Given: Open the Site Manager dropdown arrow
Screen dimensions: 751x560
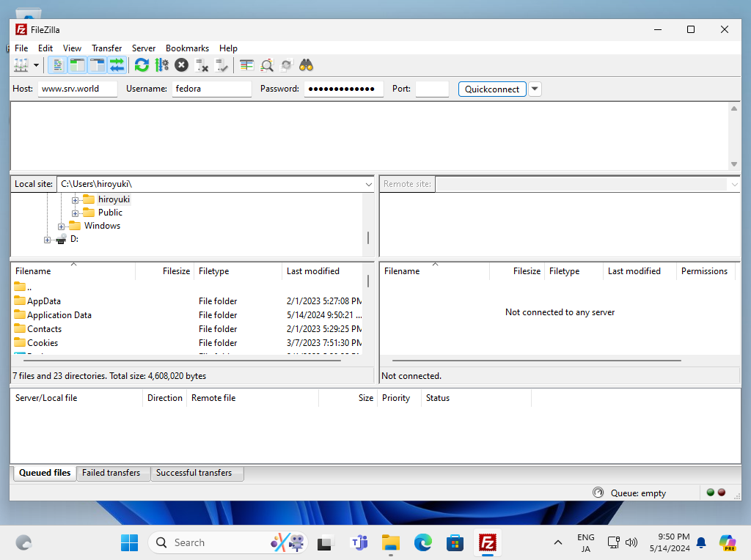Looking at the screenshot, I should click(x=36, y=65).
